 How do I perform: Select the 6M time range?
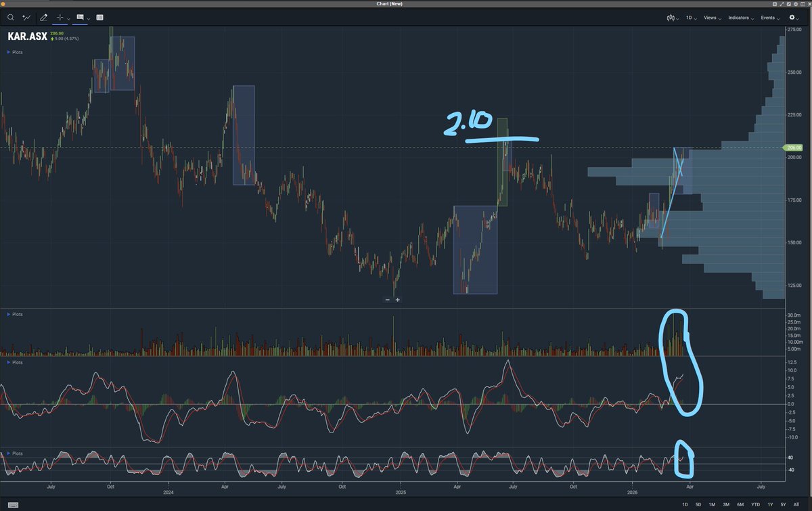pos(740,505)
